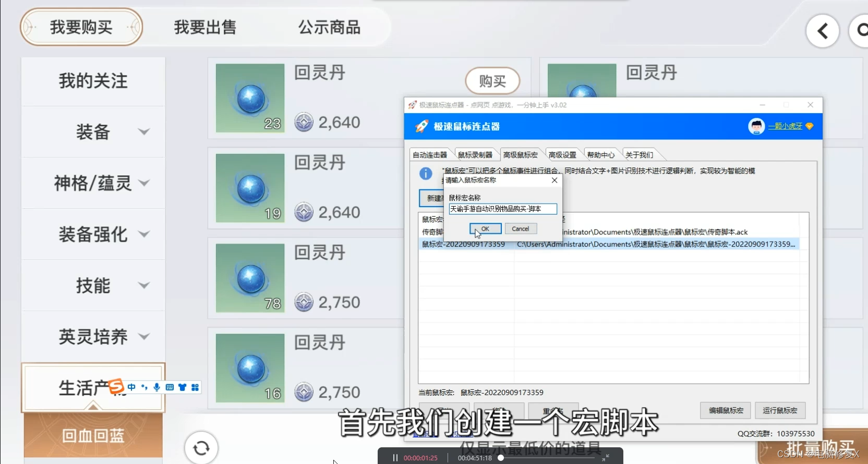Open the 我的关注 category
This screenshot has height=464, width=868.
coord(93,81)
